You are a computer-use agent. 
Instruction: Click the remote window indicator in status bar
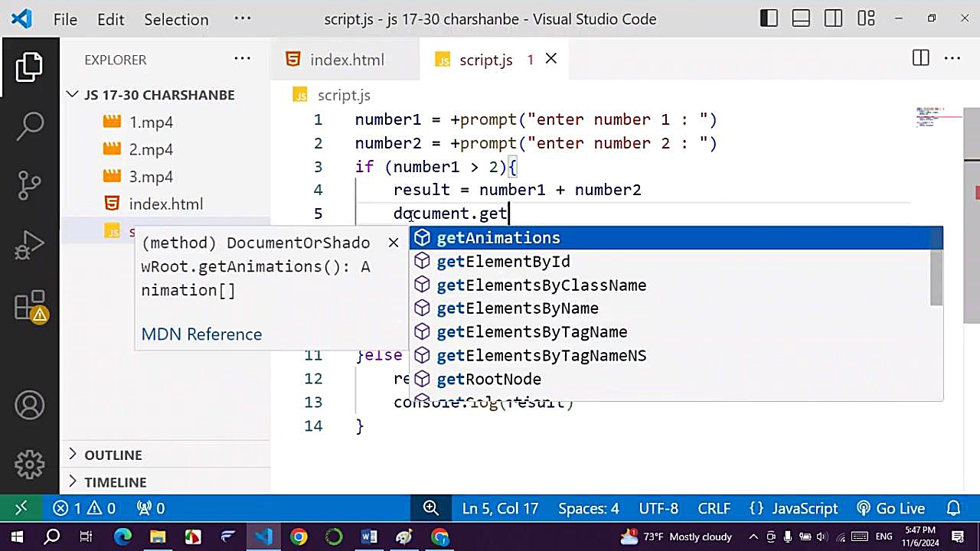point(21,508)
